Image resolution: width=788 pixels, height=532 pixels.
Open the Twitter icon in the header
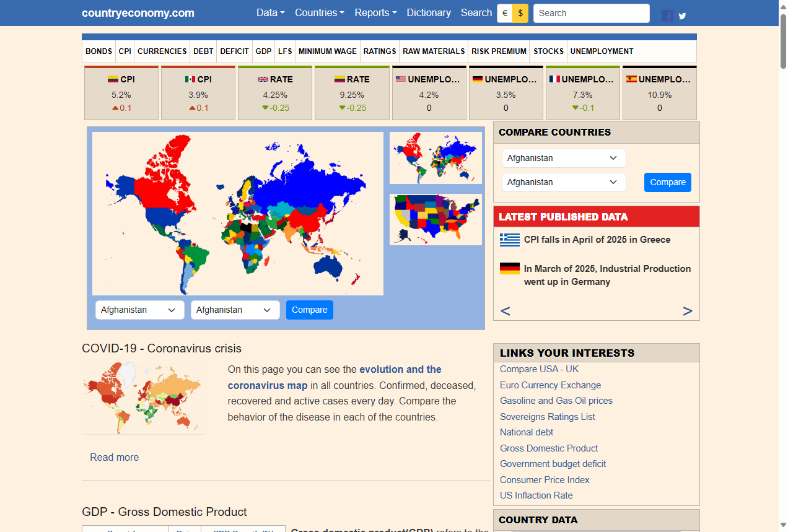[682, 15]
